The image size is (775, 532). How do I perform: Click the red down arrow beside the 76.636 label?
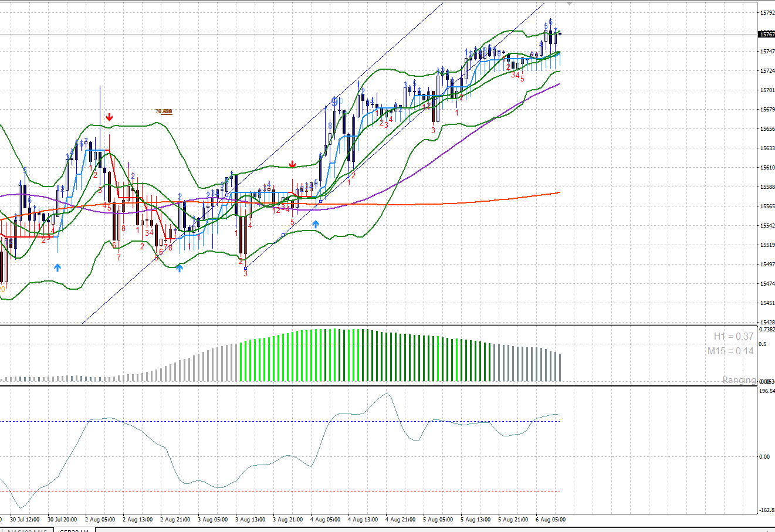click(109, 117)
